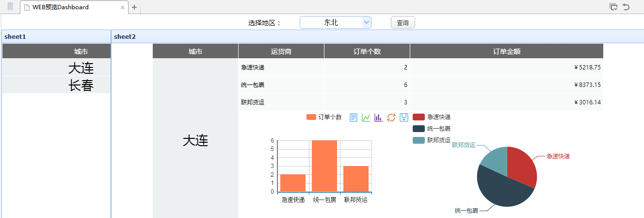Image resolution: width=644 pixels, height=218 pixels.
Task: Click the ￥5218.75 amount cell
Action: point(507,67)
